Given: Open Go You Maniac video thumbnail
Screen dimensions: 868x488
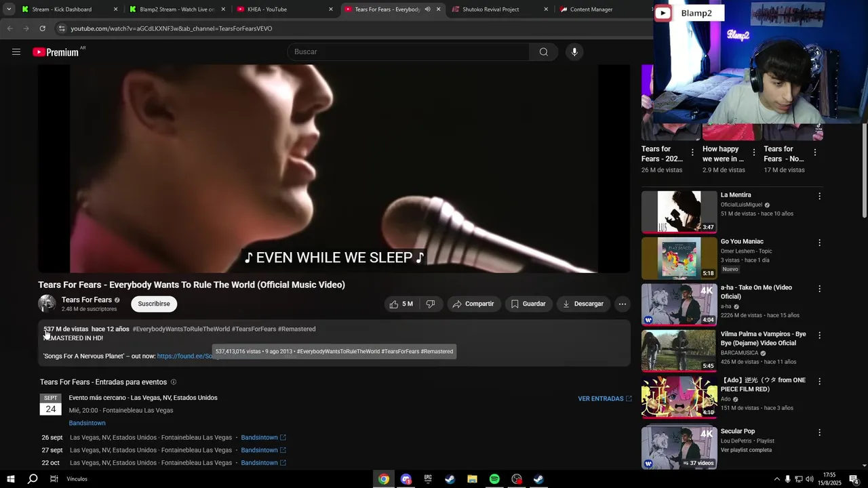Looking at the screenshot, I should point(679,258).
